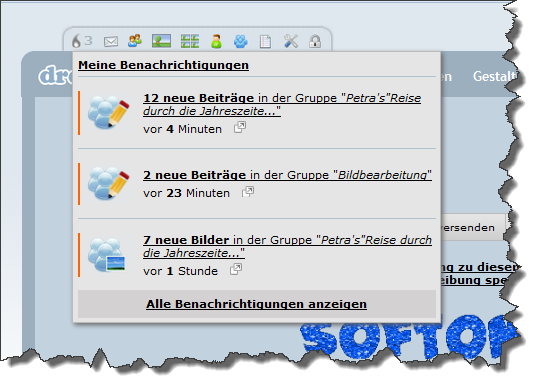
Task: Open the blue groups icon in toolbar
Action: pos(241,41)
